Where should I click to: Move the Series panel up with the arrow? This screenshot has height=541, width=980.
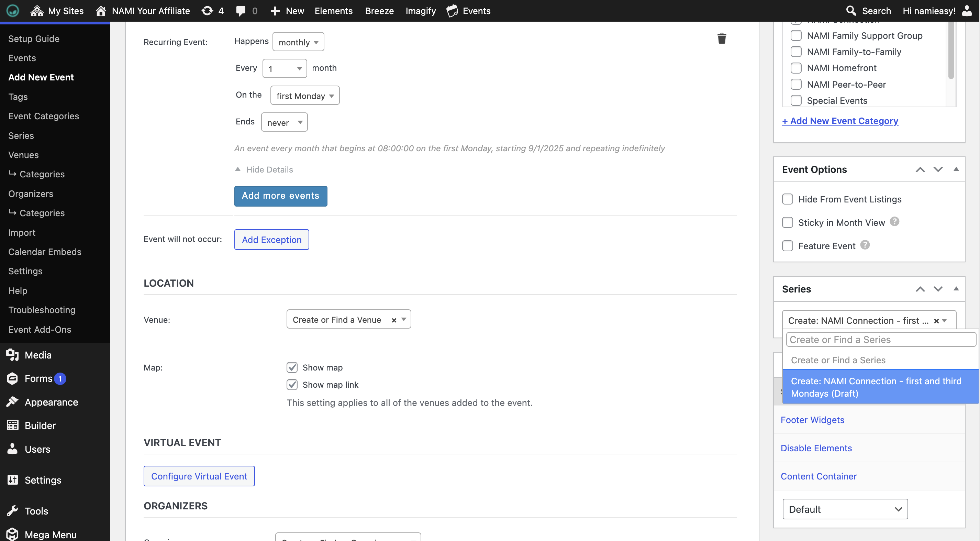[x=920, y=289]
